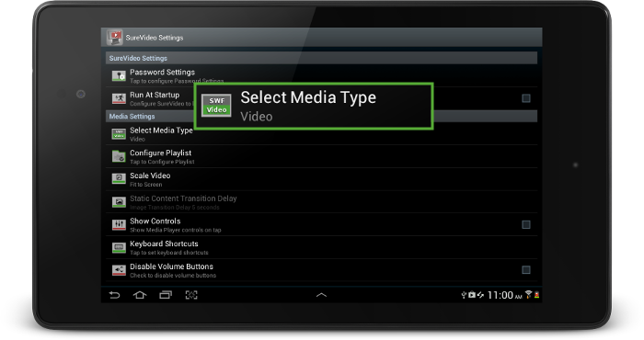Screen dimensions: 644x340
Task: Tap the USB status icon in system tray
Action: click(x=464, y=295)
